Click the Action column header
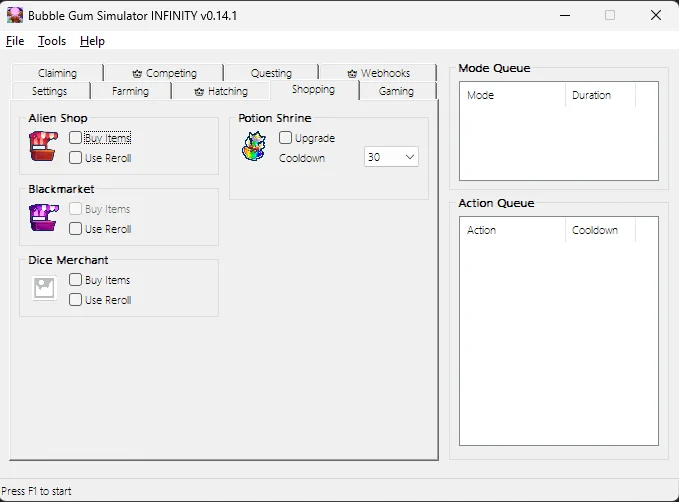This screenshot has height=502, width=679. coord(513,230)
